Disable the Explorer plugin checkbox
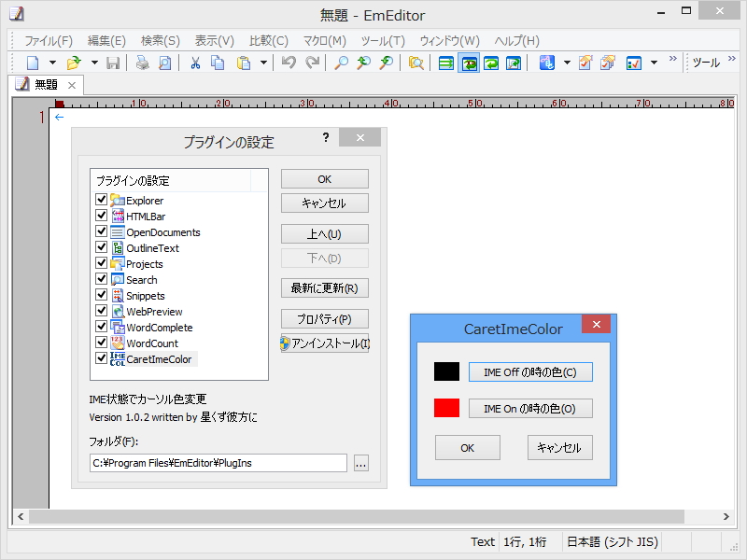This screenshot has height=560, width=747. pos(101,200)
